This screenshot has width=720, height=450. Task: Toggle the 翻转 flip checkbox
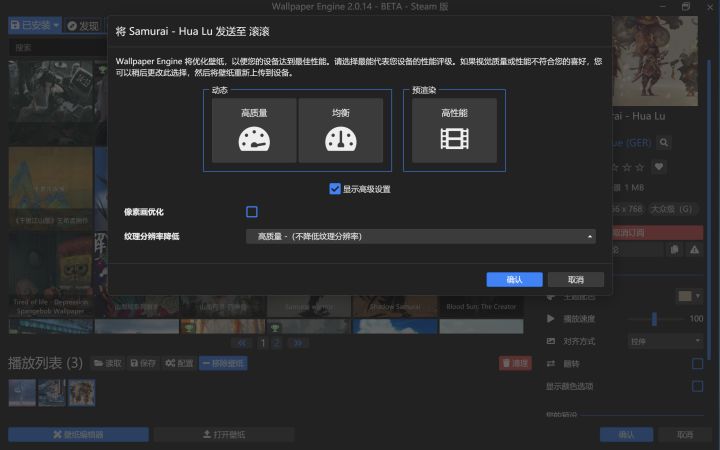(x=697, y=364)
